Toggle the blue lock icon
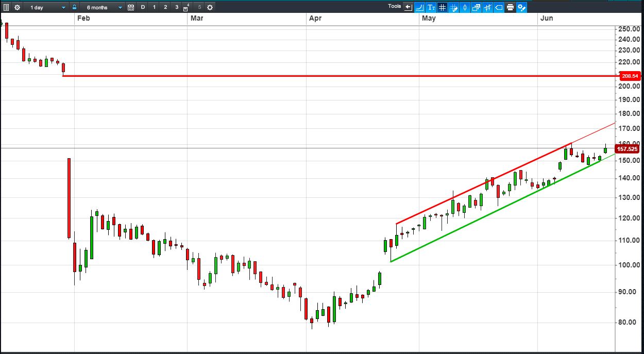This screenshot has width=644, height=354. [75, 7]
